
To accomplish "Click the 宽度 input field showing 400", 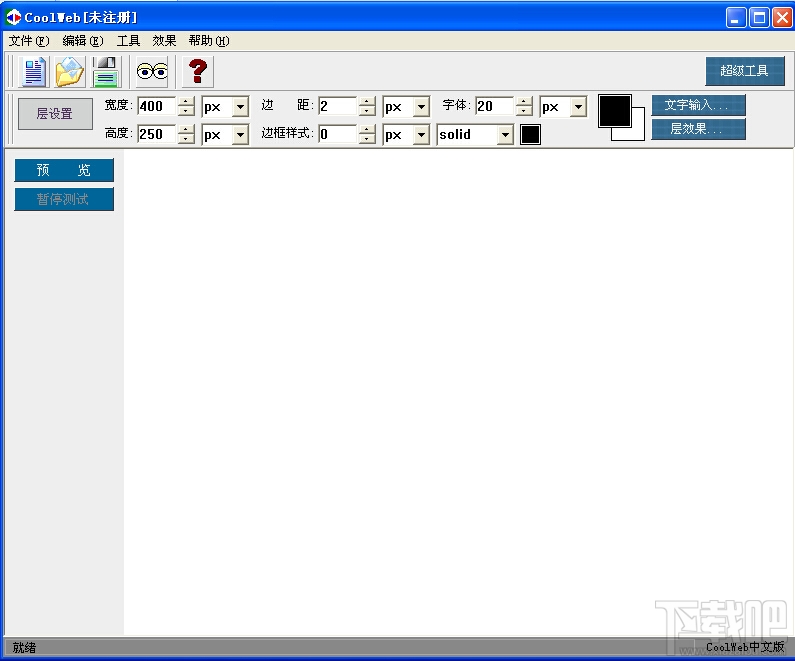I will tap(157, 106).
